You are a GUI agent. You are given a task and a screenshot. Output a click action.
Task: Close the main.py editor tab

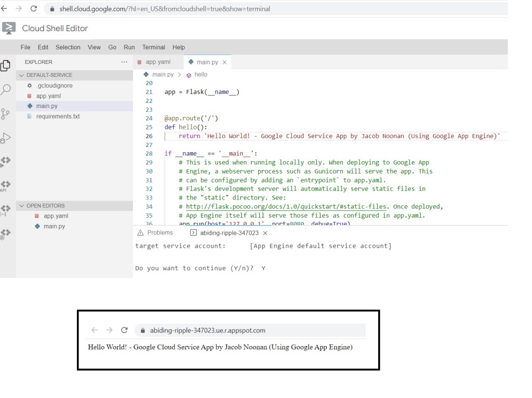pos(224,62)
